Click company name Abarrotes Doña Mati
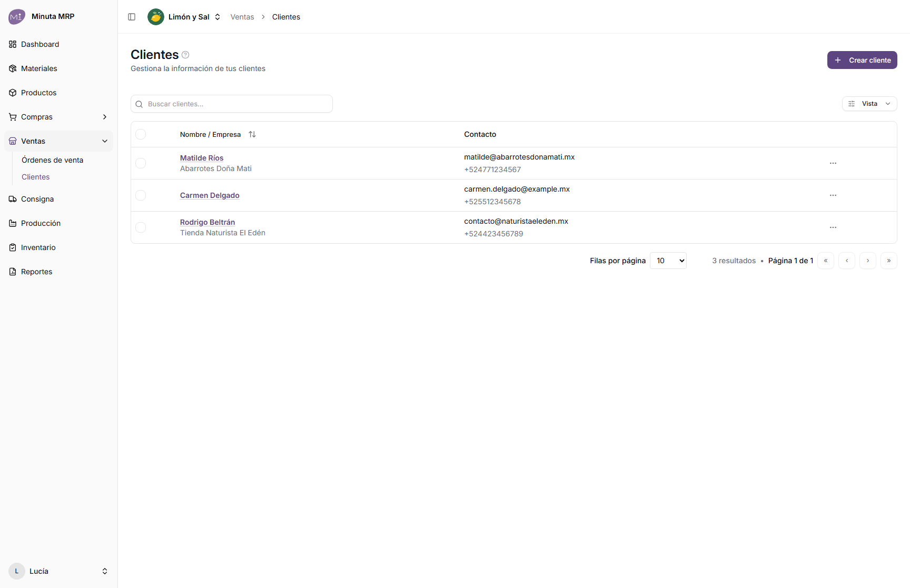Image resolution: width=910 pixels, height=588 pixels. pyautogui.click(x=216, y=168)
